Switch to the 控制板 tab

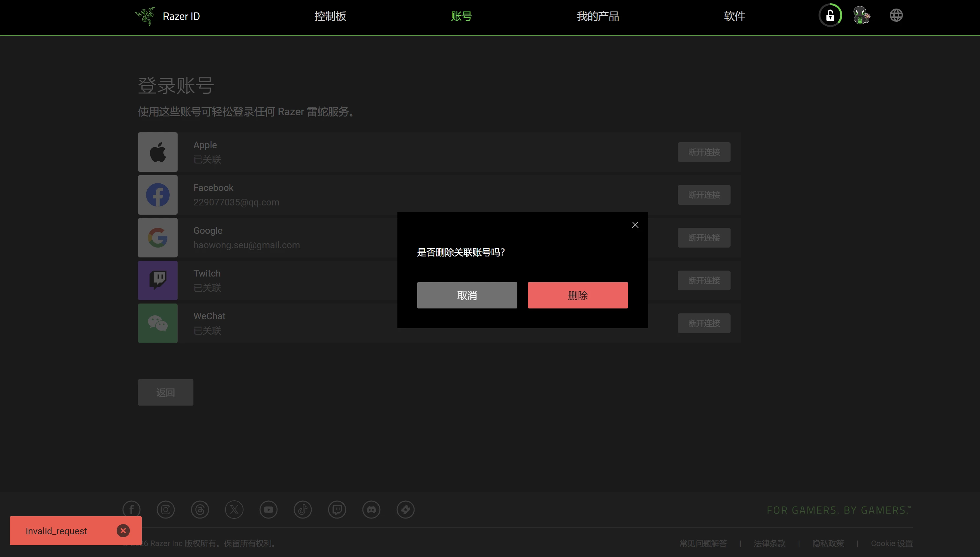[330, 16]
